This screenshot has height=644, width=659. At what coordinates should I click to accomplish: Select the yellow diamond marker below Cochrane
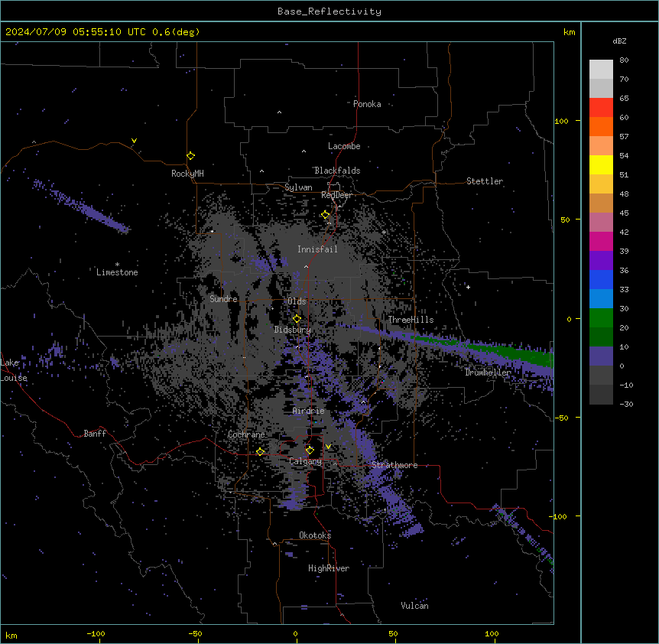[260, 451]
